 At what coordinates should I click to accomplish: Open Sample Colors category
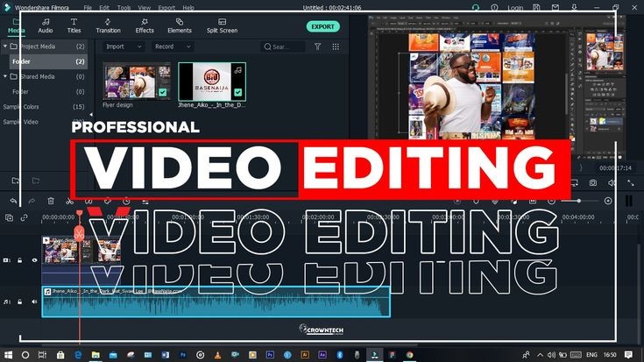44,107
